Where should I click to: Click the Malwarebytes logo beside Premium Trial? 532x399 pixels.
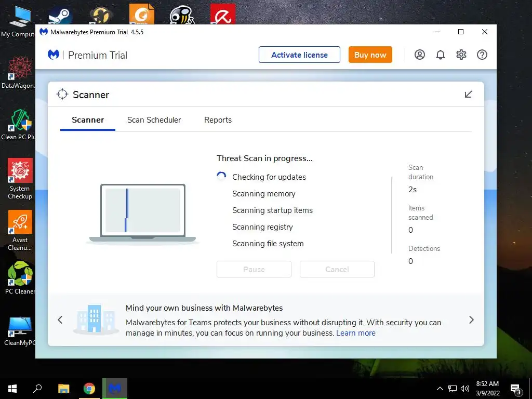tap(54, 55)
